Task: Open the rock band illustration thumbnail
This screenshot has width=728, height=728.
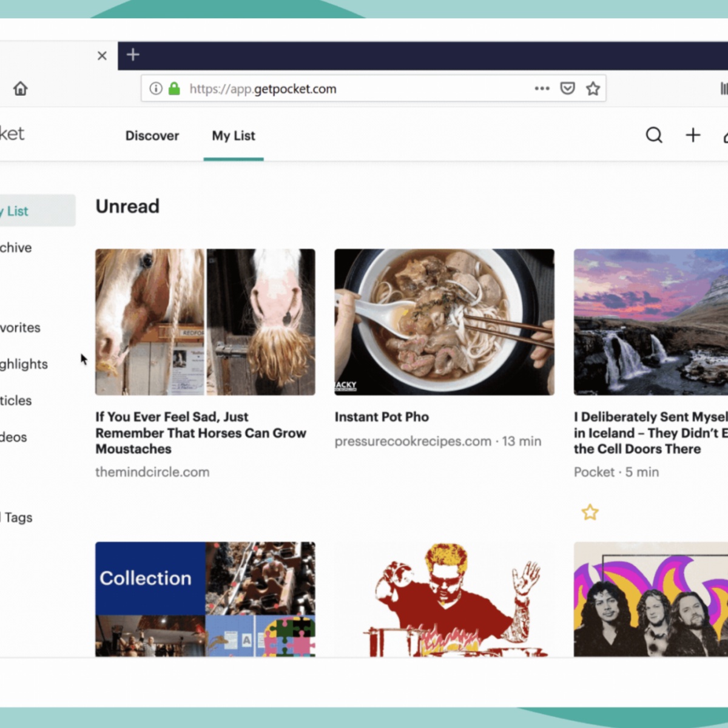Action: (x=651, y=599)
